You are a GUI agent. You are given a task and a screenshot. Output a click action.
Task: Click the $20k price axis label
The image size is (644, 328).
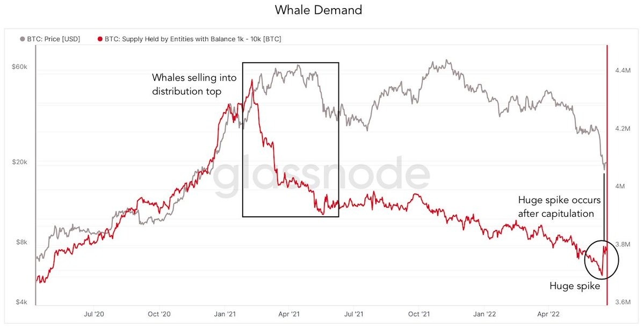(19, 162)
